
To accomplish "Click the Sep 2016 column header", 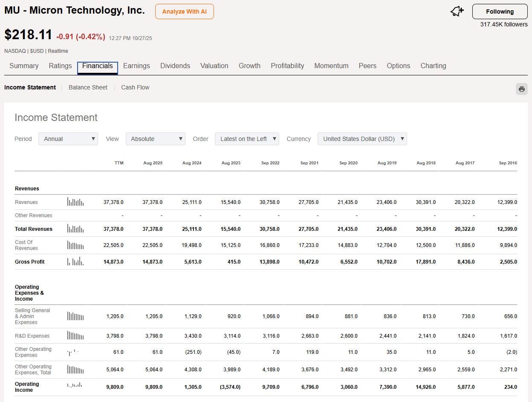I will pos(508,163).
